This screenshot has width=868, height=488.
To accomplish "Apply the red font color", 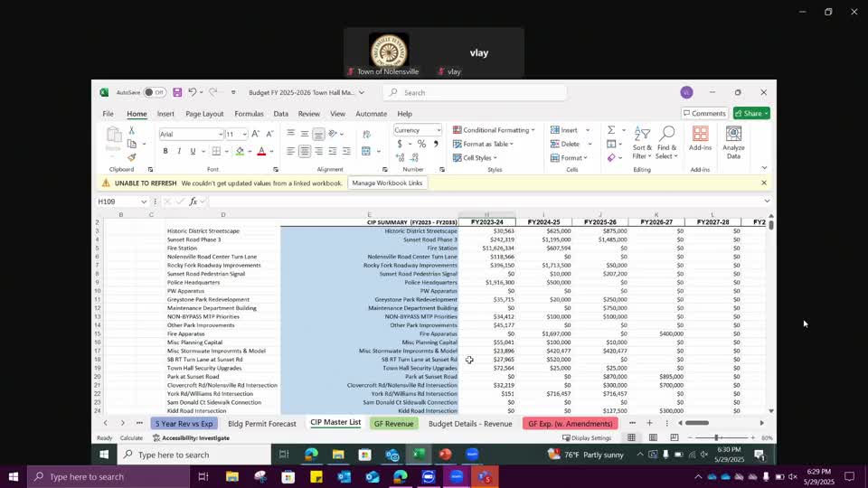I will click(261, 151).
